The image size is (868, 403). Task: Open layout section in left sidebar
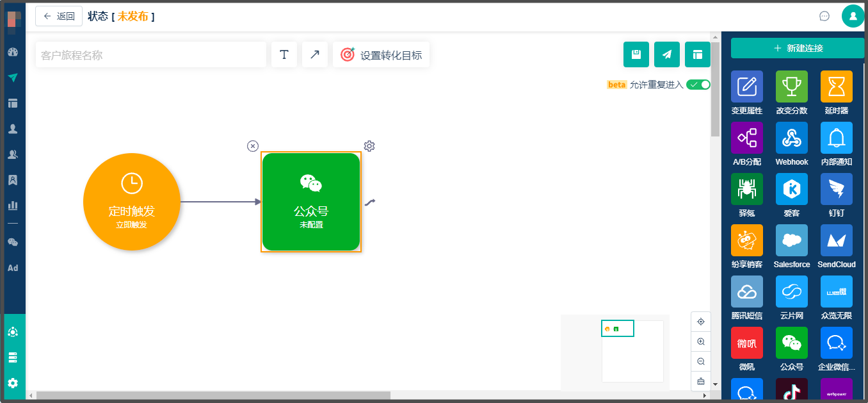(13, 103)
